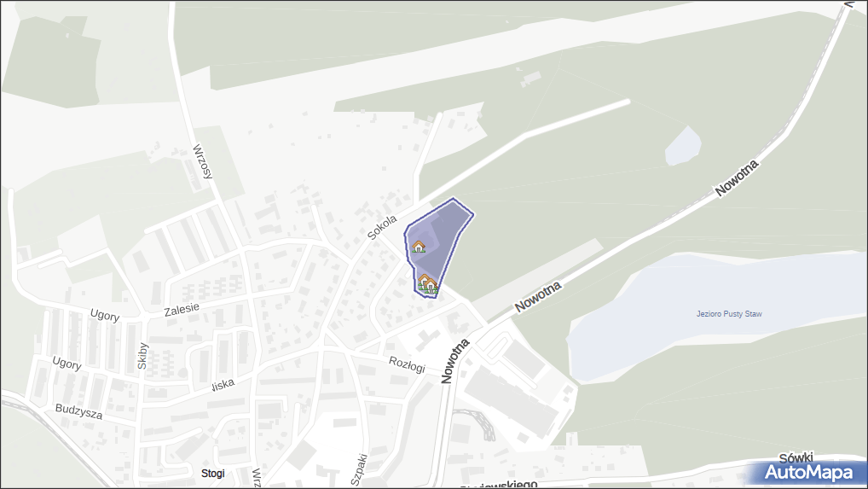This screenshot has width=868, height=489.
Task: Click the Wrzosy street label
Action: click(x=202, y=161)
